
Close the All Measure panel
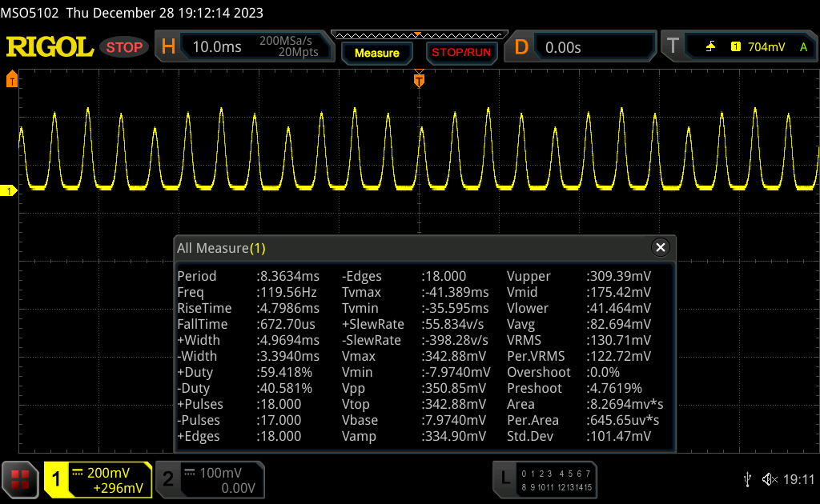coord(661,247)
